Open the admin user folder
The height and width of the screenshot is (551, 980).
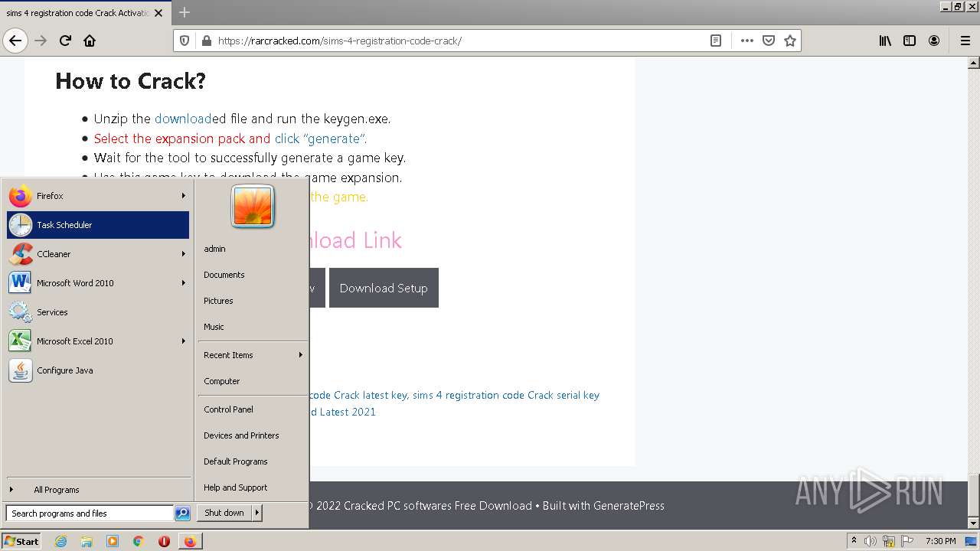click(x=253, y=249)
